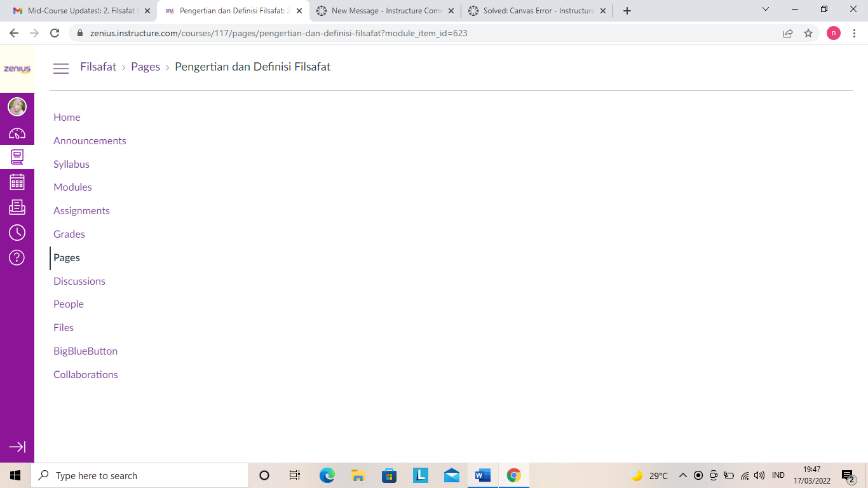Image resolution: width=868 pixels, height=488 pixels.
Task: Go to Announcements in the course menu
Action: (x=90, y=140)
